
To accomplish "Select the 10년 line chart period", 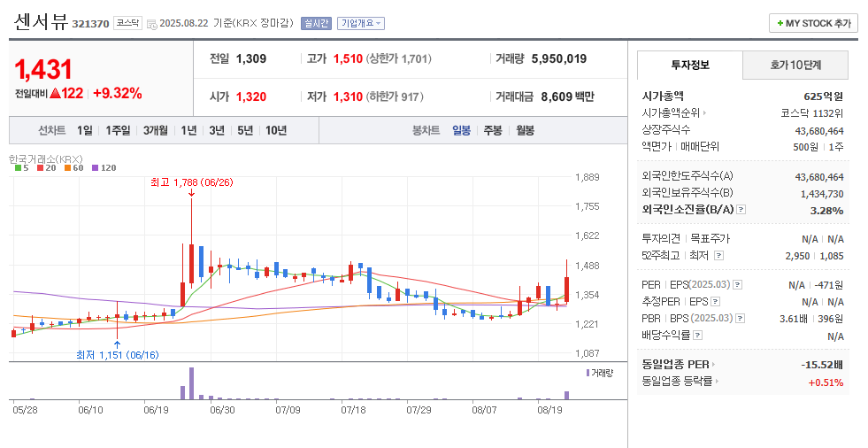I will (x=276, y=131).
